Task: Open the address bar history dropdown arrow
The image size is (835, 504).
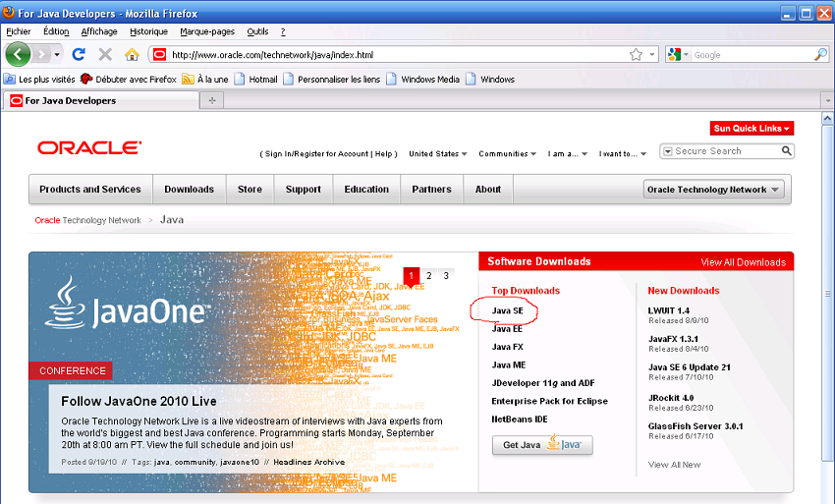Action: (652, 54)
